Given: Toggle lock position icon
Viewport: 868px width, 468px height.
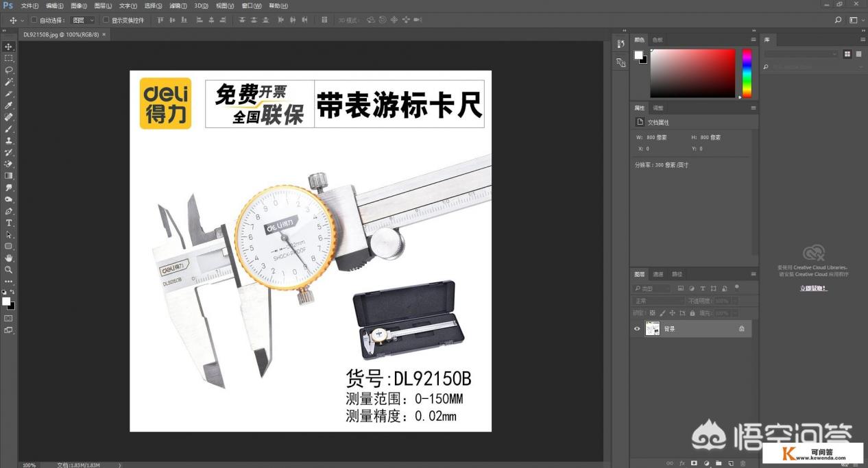Looking at the screenshot, I should 672,312.
